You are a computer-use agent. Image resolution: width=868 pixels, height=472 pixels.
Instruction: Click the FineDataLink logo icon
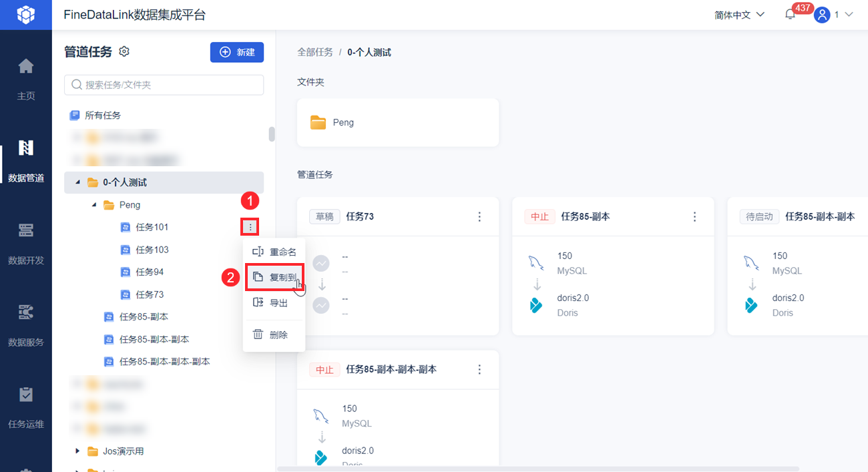click(26, 15)
